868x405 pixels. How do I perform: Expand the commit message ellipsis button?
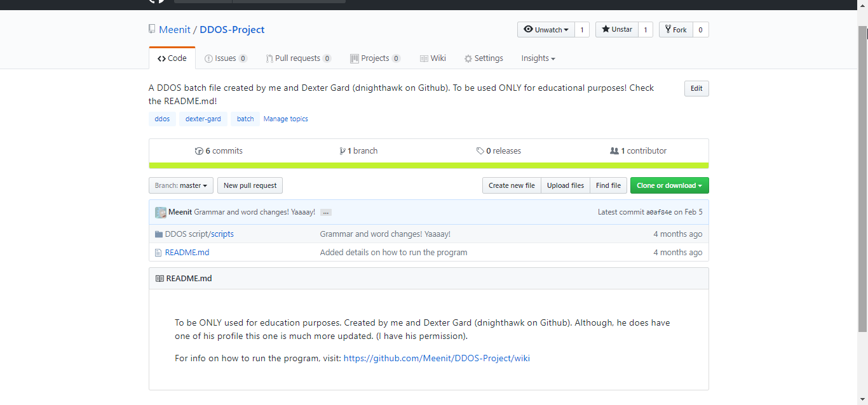[x=326, y=213]
